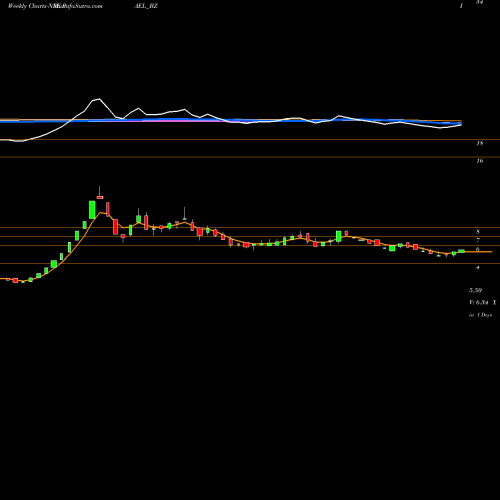500x500 pixels.
Task: Click the tallest green candlestick near the peak
Action: 92,210
